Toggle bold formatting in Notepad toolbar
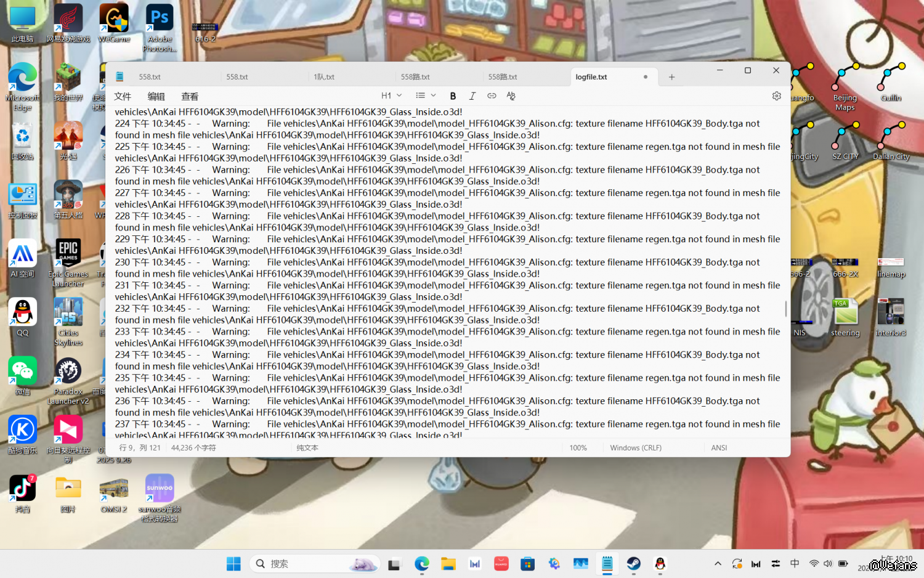 453,96
